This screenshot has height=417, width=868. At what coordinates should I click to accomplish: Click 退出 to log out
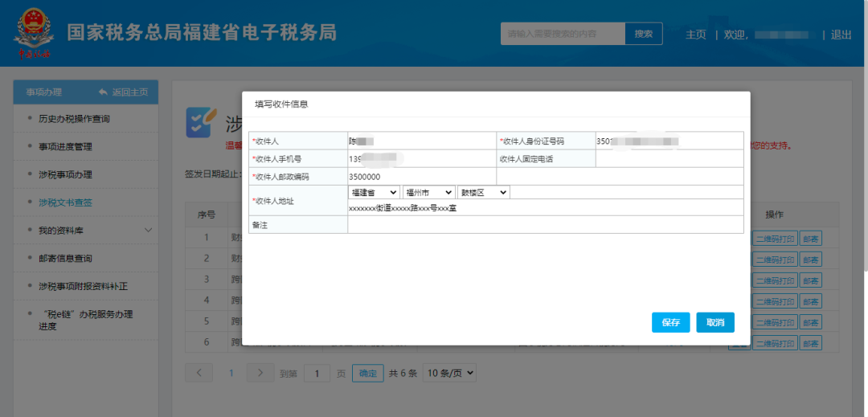point(841,35)
